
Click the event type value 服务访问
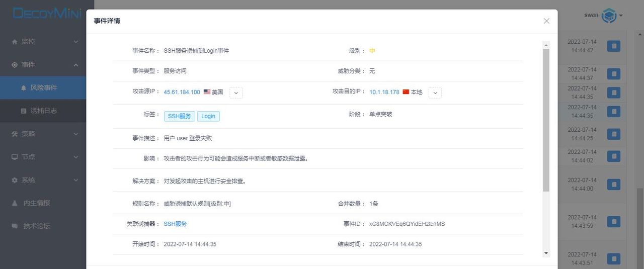point(175,71)
